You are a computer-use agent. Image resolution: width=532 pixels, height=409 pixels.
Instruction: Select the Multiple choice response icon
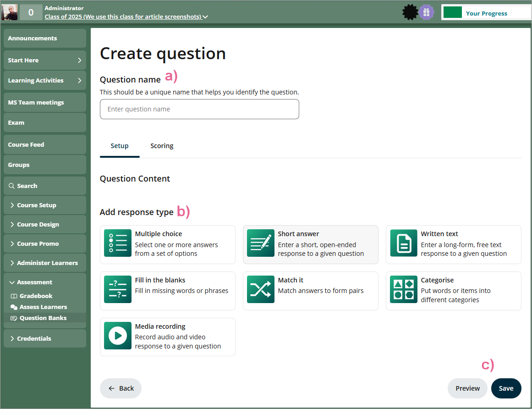(x=118, y=243)
